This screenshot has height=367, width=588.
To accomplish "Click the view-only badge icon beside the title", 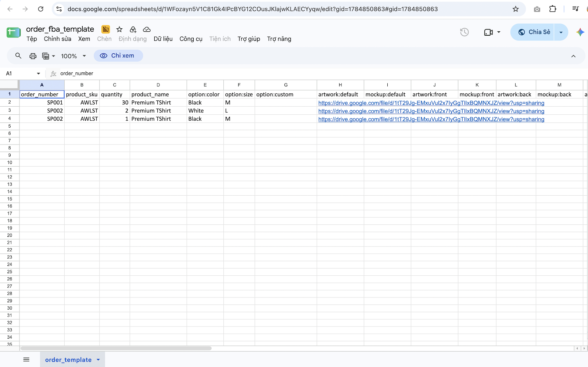I will tap(106, 29).
